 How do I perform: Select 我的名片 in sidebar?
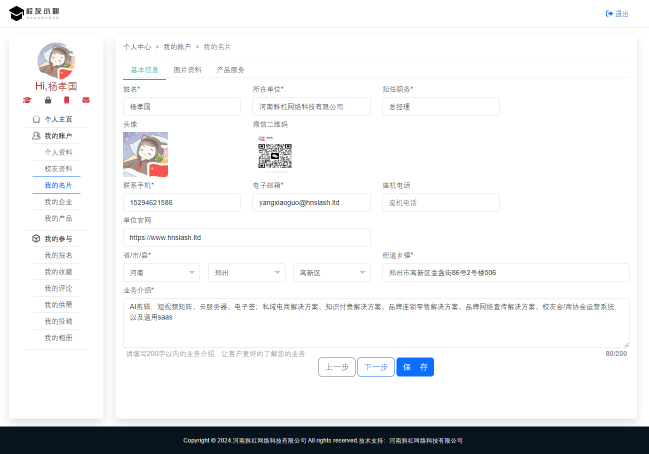[x=58, y=185]
